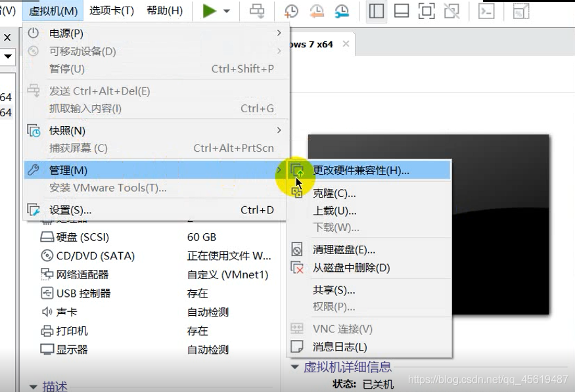The image size is (575, 392).
Task: Expand the 电源(P) submenu
Action: 156,33
